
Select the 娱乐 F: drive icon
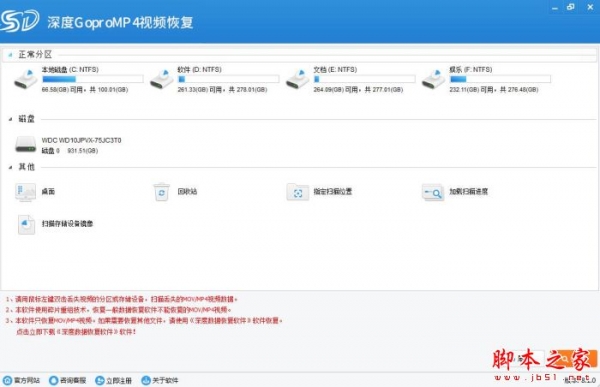tap(433, 79)
